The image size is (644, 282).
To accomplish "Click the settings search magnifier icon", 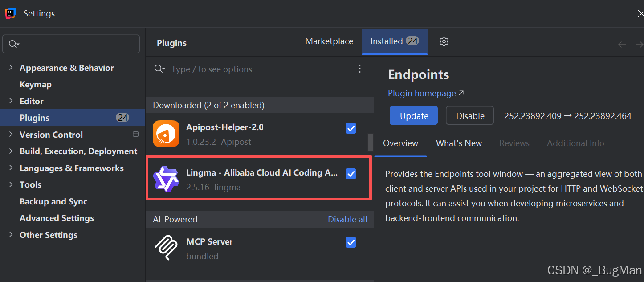I will (14, 44).
